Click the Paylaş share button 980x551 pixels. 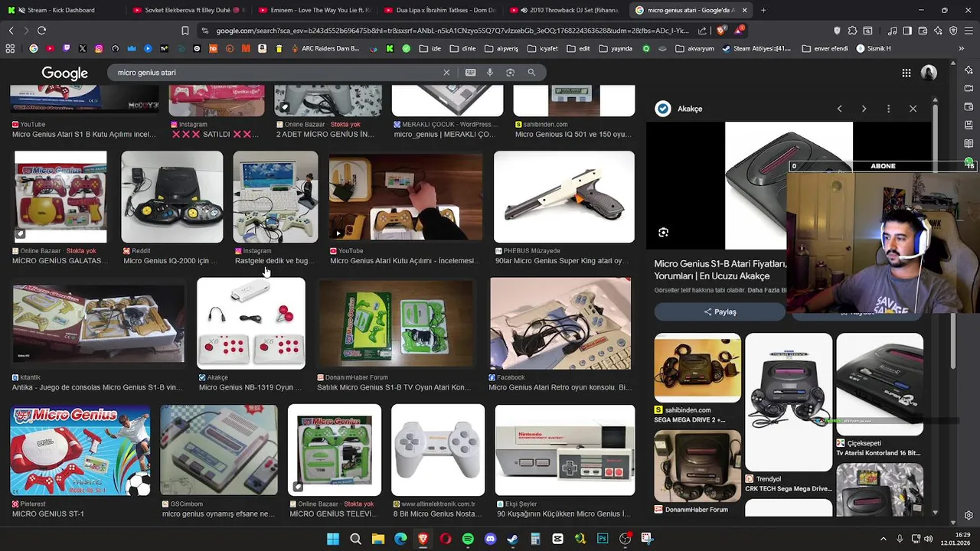tap(720, 311)
